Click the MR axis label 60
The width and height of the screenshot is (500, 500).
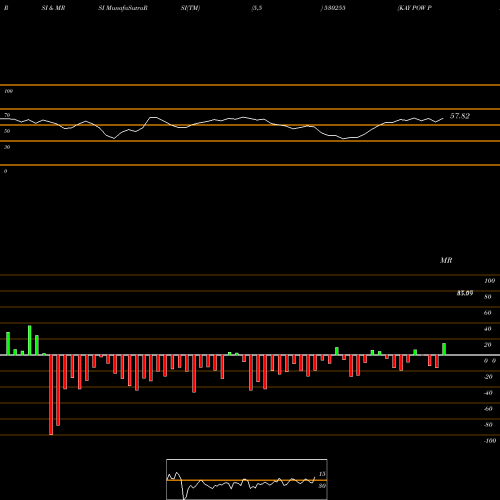tap(488, 313)
